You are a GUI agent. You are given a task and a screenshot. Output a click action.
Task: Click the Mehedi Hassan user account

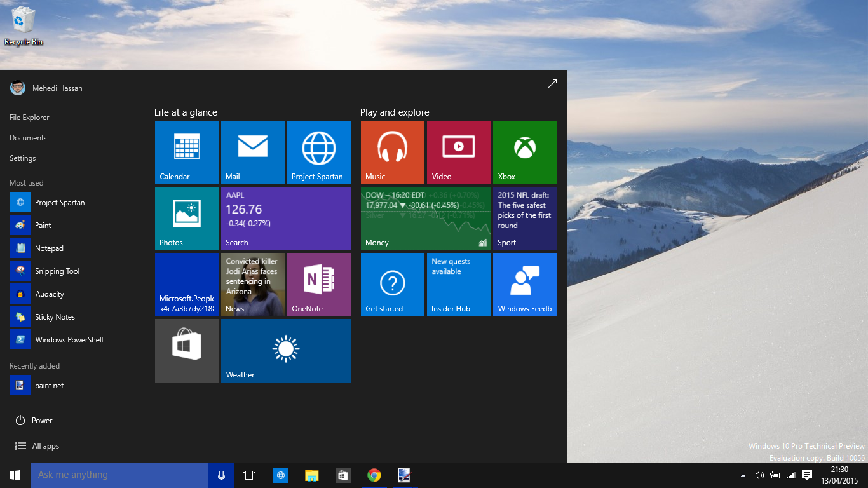click(46, 88)
